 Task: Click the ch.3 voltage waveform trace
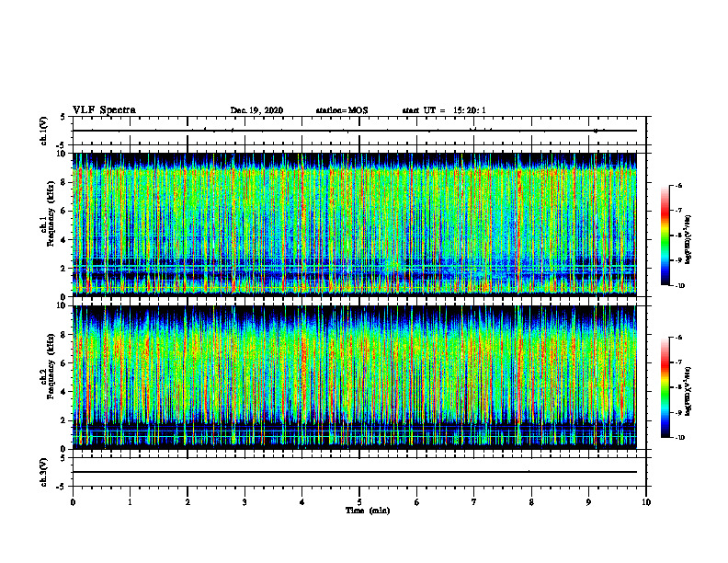click(x=355, y=472)
